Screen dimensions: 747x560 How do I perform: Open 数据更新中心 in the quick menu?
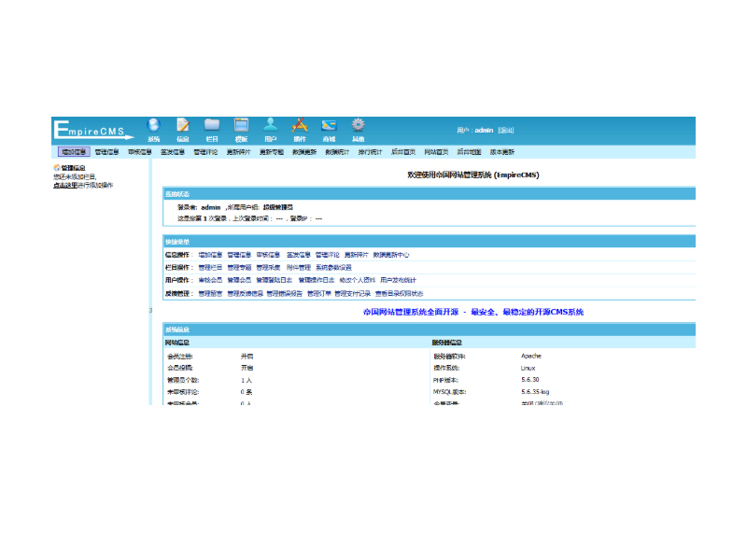coord(391,254)
